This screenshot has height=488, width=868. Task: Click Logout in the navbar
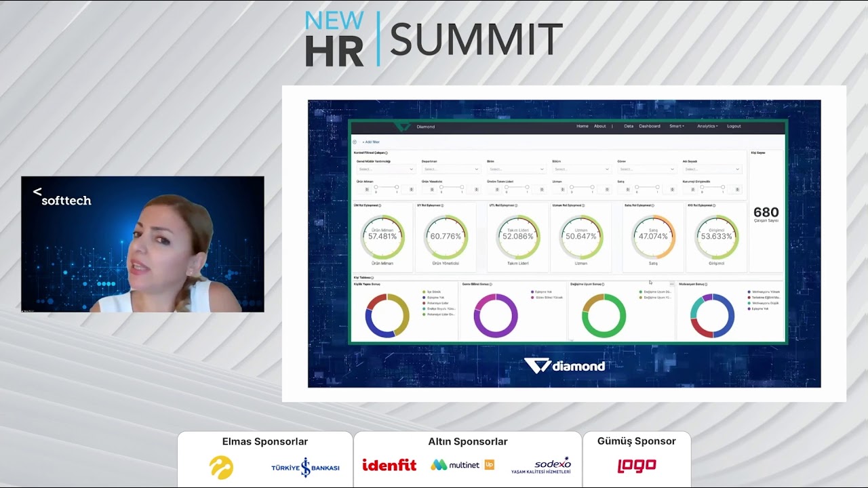[734, 126]
